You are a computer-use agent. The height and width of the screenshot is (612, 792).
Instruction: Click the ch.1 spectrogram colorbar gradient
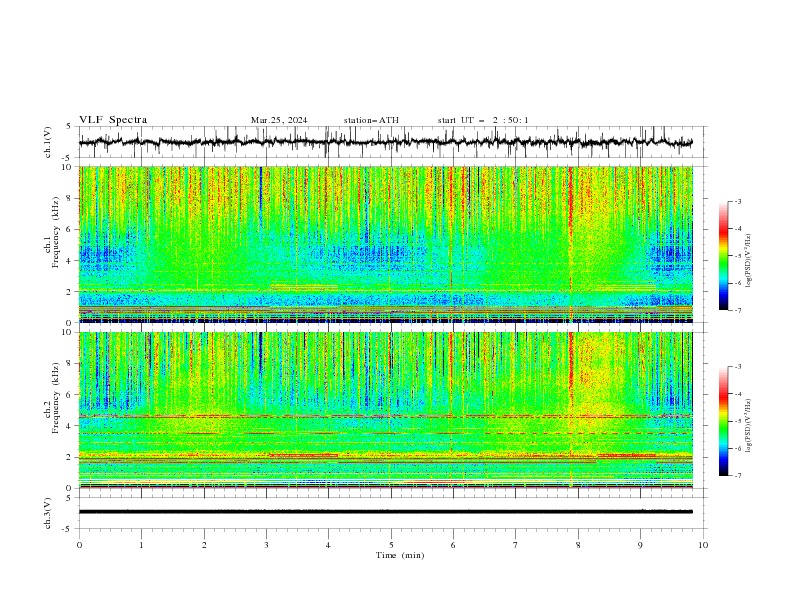coord(723,256)
